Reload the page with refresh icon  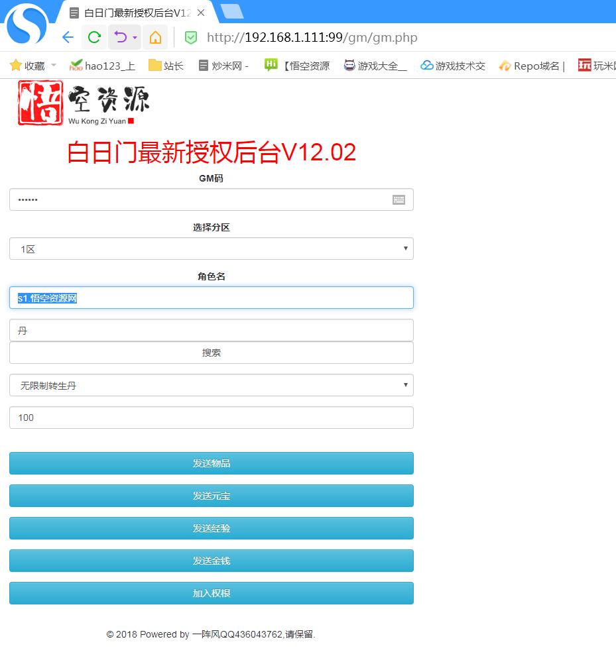[x=94, y=37]
